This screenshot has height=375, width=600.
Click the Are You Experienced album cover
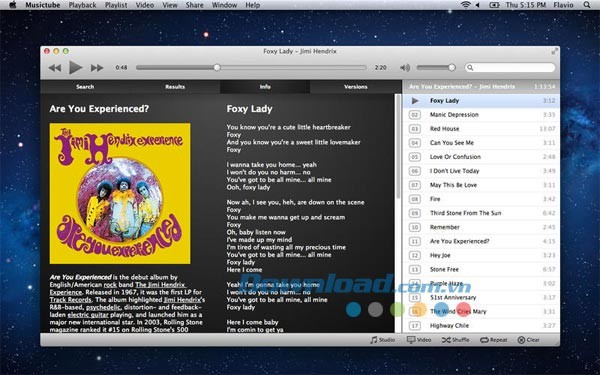coord(120,193)
